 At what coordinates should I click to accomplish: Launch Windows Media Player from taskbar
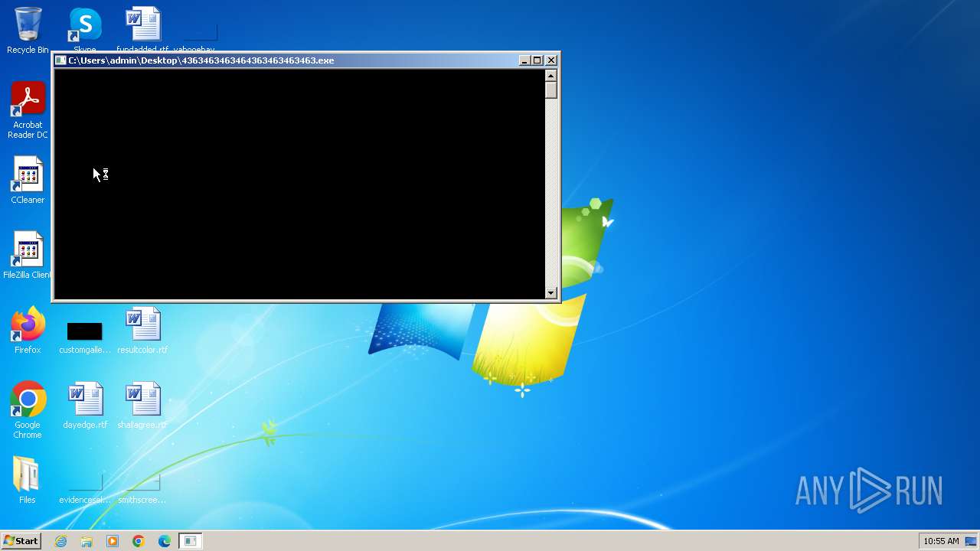(x=113, y=541)
